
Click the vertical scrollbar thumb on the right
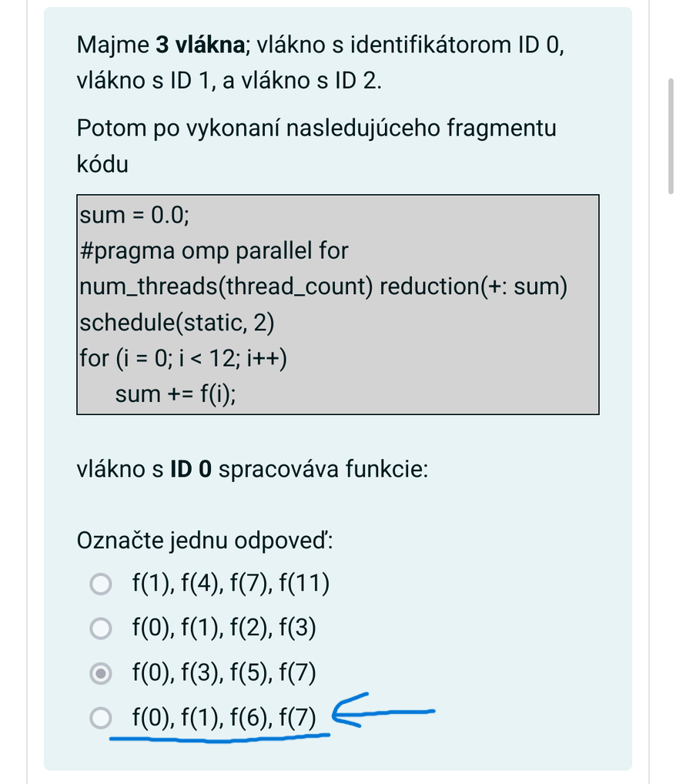click(x=671, y=136)
